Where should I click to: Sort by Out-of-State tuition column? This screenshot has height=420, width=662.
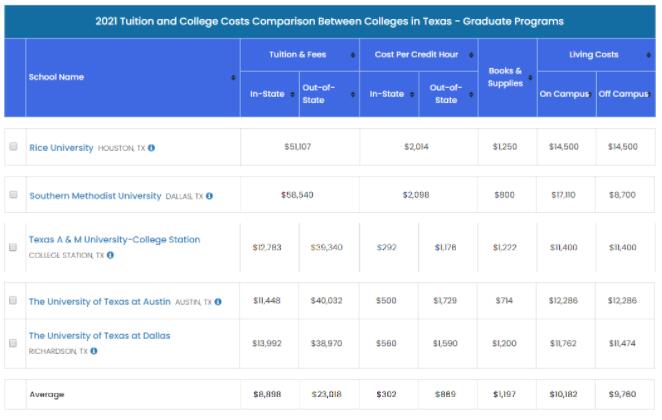352,94
